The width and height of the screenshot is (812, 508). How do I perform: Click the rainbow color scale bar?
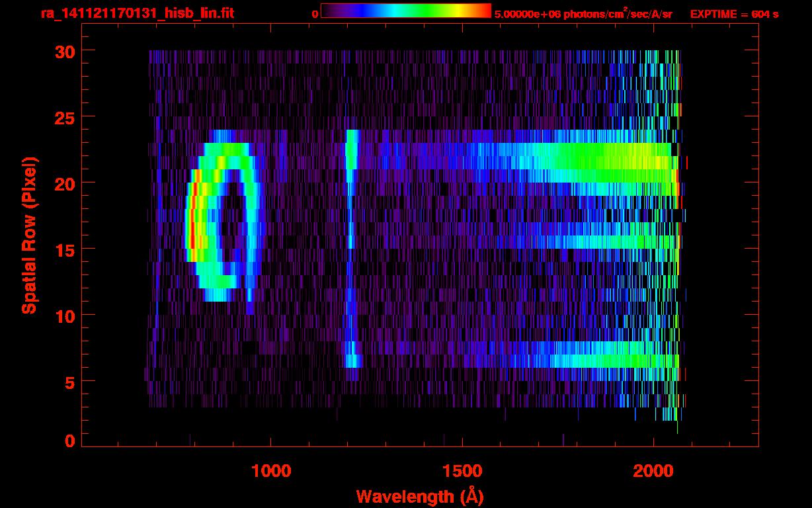(406, 11)
